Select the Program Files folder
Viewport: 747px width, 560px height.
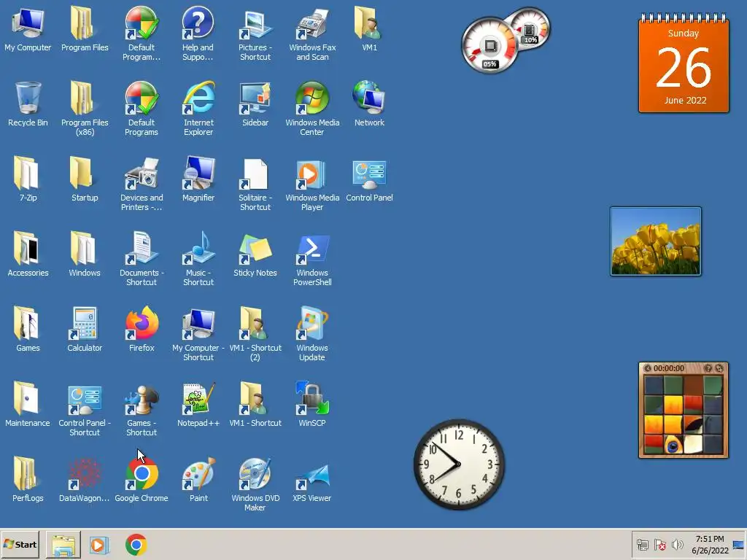85,29
